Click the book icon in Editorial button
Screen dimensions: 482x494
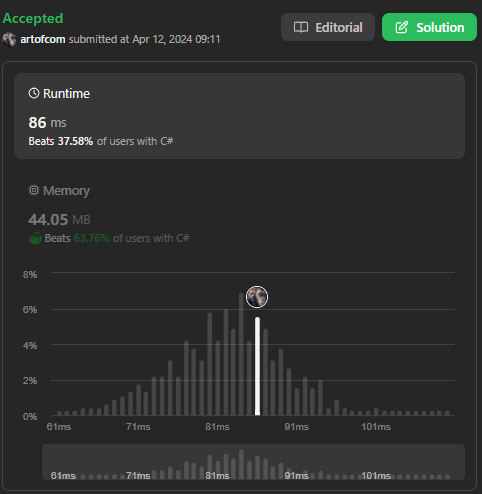tap(301, 27)
